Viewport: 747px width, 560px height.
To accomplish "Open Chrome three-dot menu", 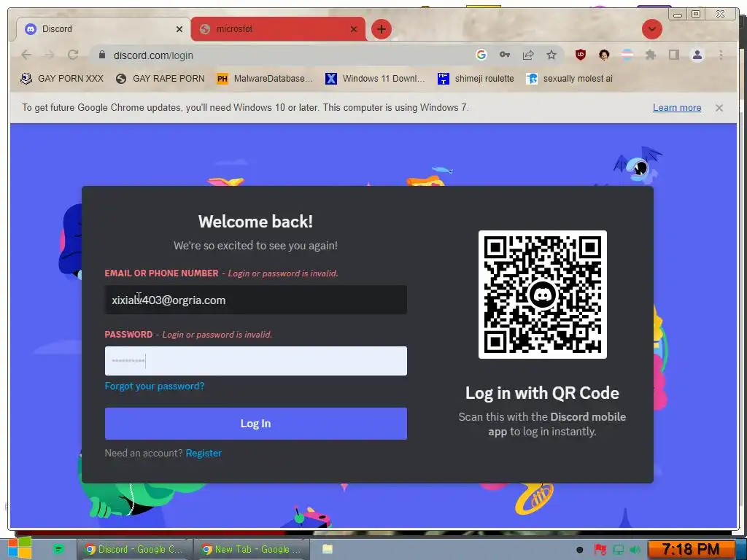I will pos(721,55).
